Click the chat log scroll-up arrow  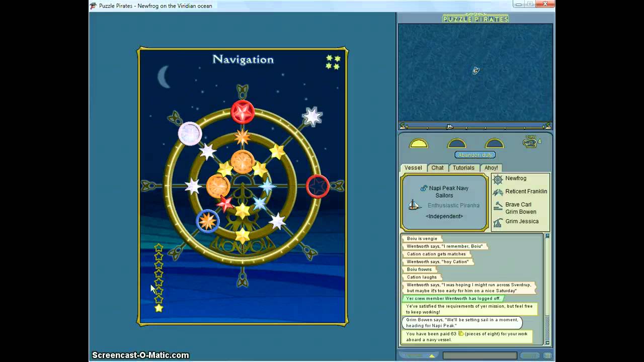pos(547,236)
